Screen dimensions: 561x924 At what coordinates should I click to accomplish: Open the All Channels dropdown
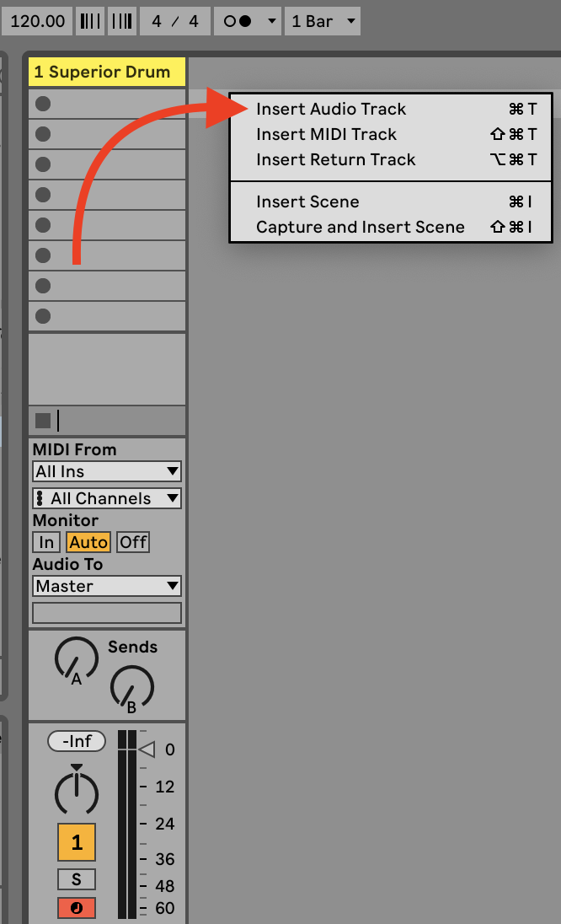pos(107,498)
